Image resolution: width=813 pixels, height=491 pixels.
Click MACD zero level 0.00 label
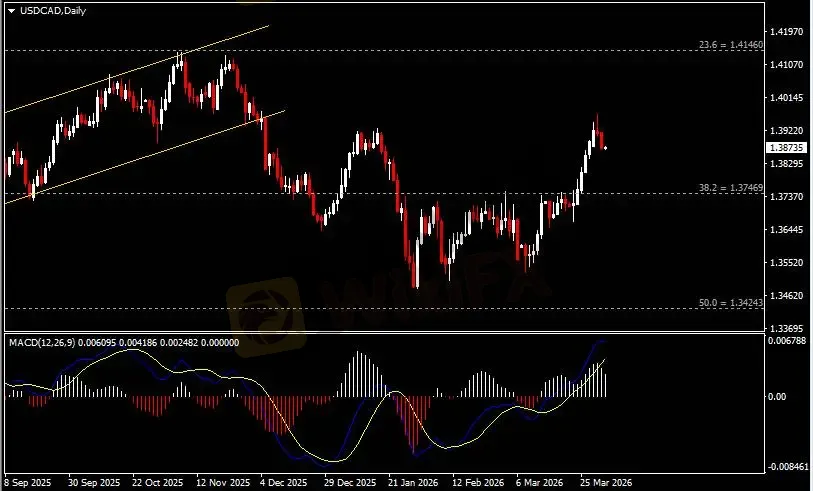tap(777, 397)
